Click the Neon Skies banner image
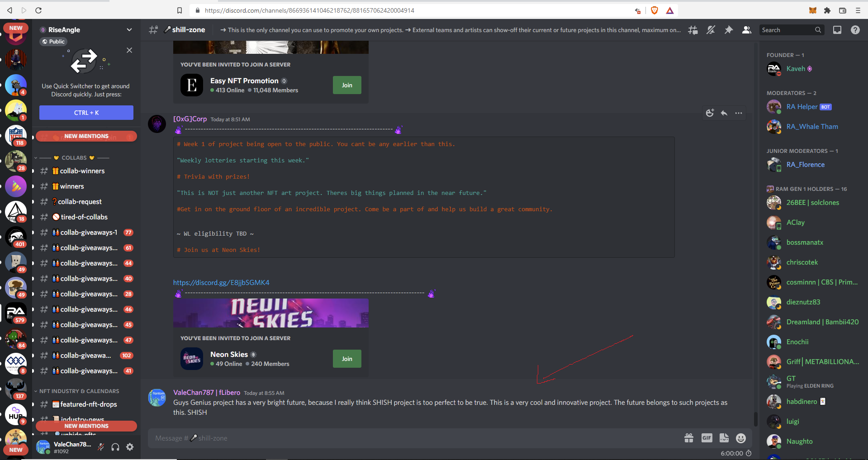The image size is (868, 460). (x=271, y=313)
